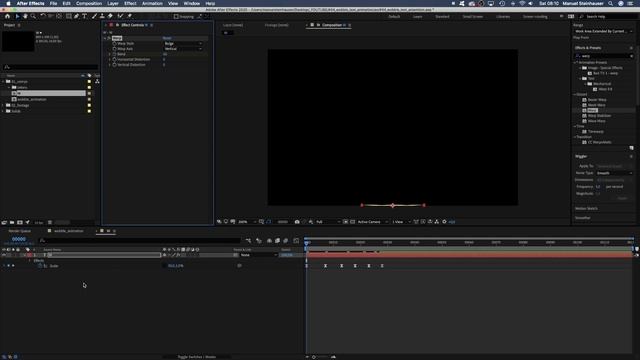The image size is (640, 360).
Task: Open layer Parent None dropdown
Action: [x=259, y=255]
